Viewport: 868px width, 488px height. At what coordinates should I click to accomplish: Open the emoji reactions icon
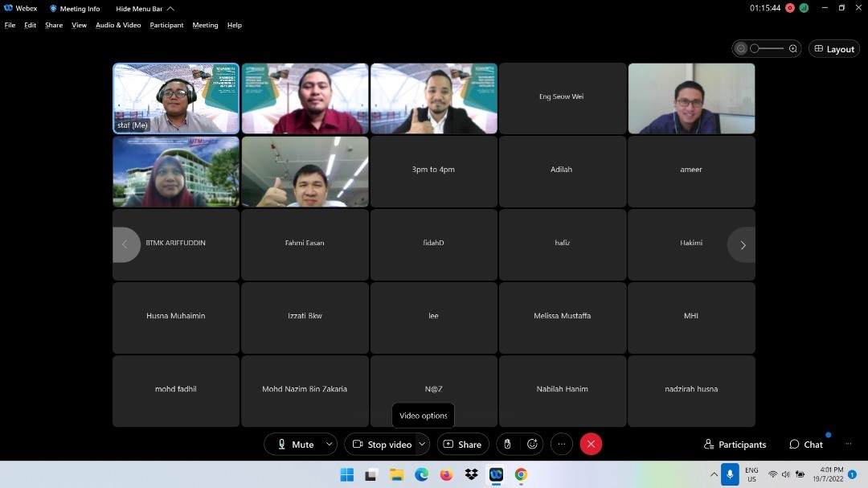pos(531,445)
